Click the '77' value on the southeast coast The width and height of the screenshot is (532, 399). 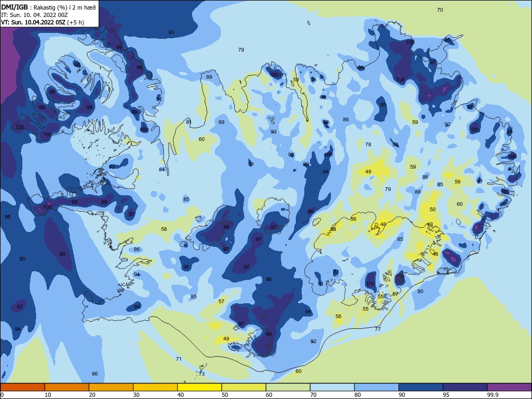pos(378,329)
